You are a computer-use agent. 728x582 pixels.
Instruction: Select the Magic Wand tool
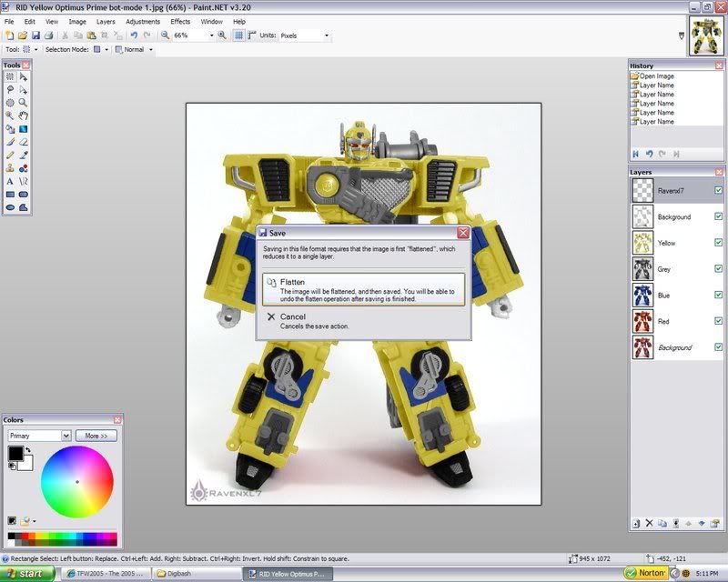tap(10, 115)
